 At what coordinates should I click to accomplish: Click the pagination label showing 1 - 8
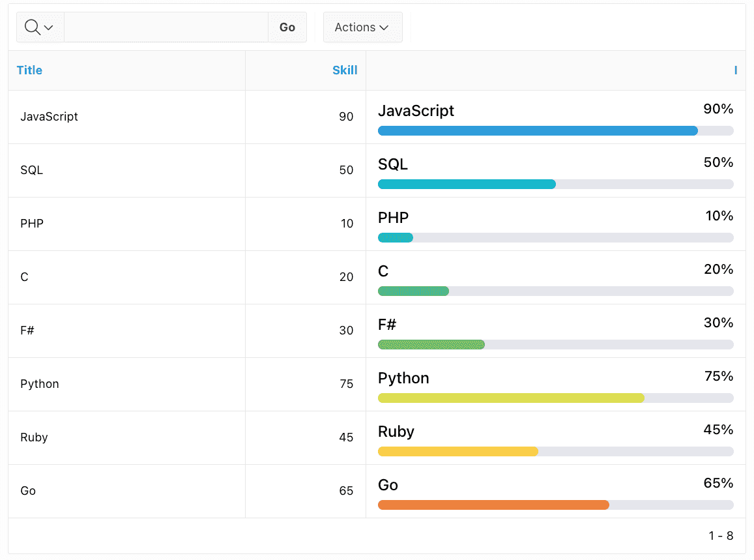point(721,535)
